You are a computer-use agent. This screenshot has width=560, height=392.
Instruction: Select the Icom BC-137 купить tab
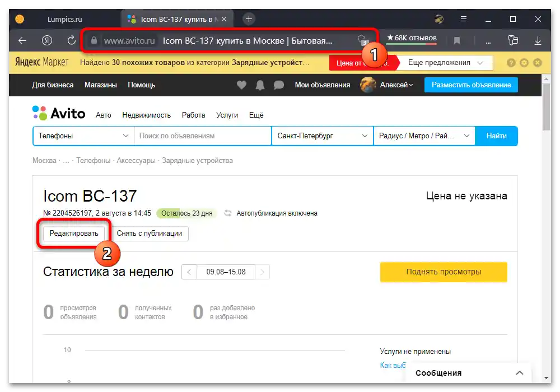(177, 19)
